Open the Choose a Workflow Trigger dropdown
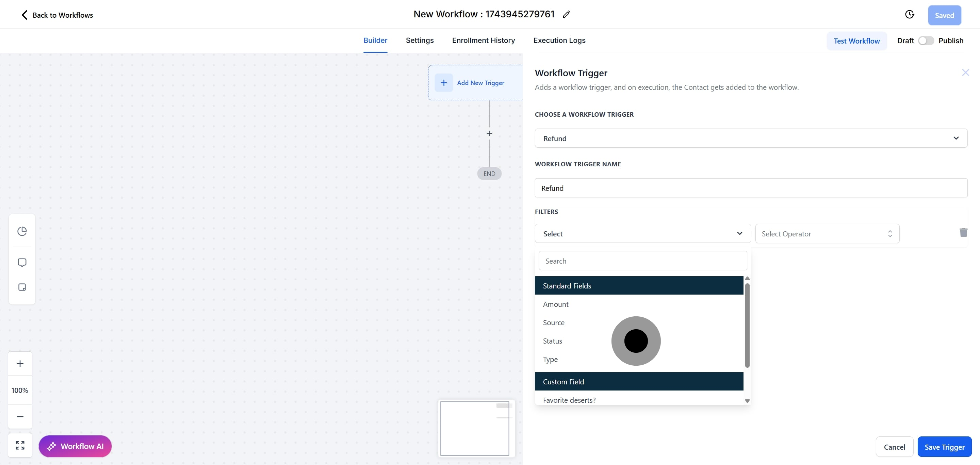Viewport: 980px width, 465px height. [751, 138]
